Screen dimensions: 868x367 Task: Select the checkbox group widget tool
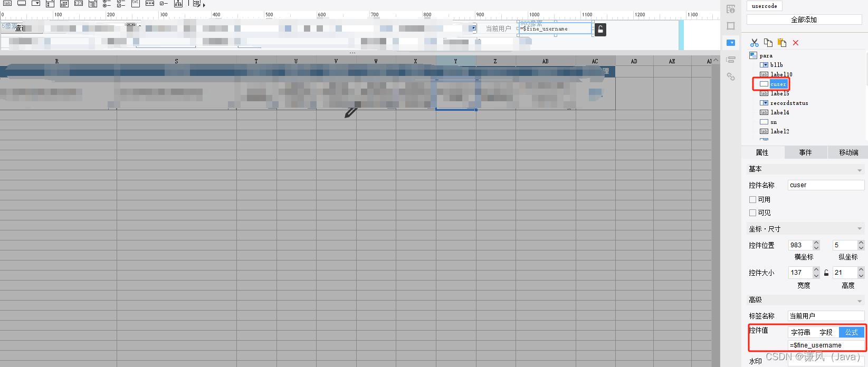click(121, 3)
